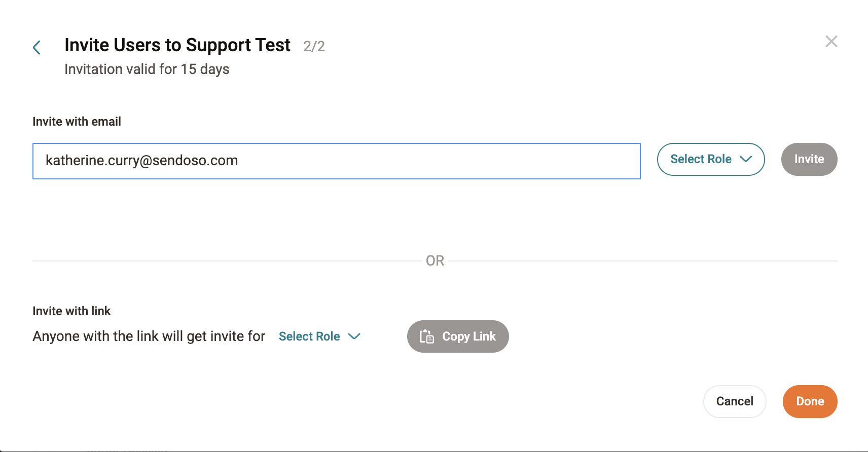Image resolution: width=868 pixels, height=452 pixels.
Task: Click the 2/2 step indicator
Action: pos(314,47)
